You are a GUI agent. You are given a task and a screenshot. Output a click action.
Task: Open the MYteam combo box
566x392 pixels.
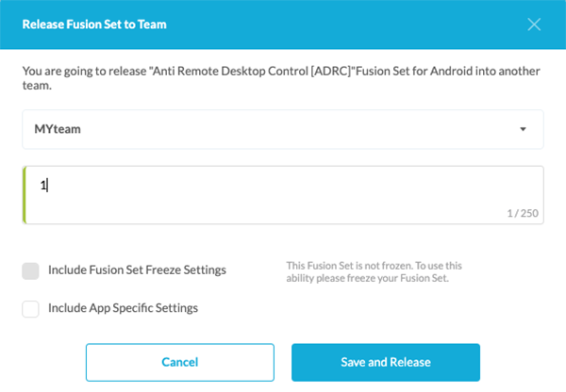click(283, 130)
